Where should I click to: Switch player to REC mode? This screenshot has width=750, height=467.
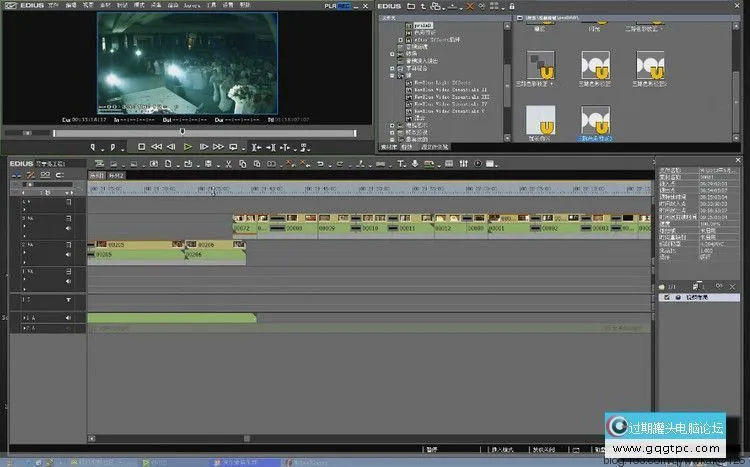point(344,5)
